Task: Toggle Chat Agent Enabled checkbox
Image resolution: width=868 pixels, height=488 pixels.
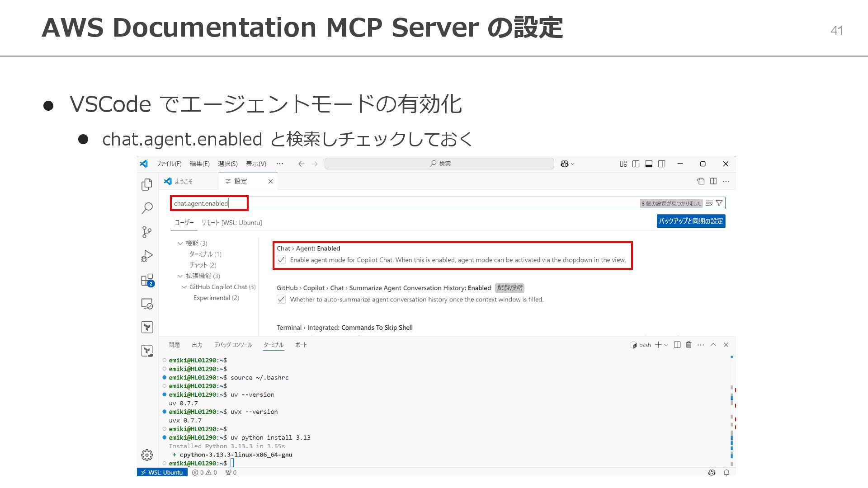Action: coord(281,260)
